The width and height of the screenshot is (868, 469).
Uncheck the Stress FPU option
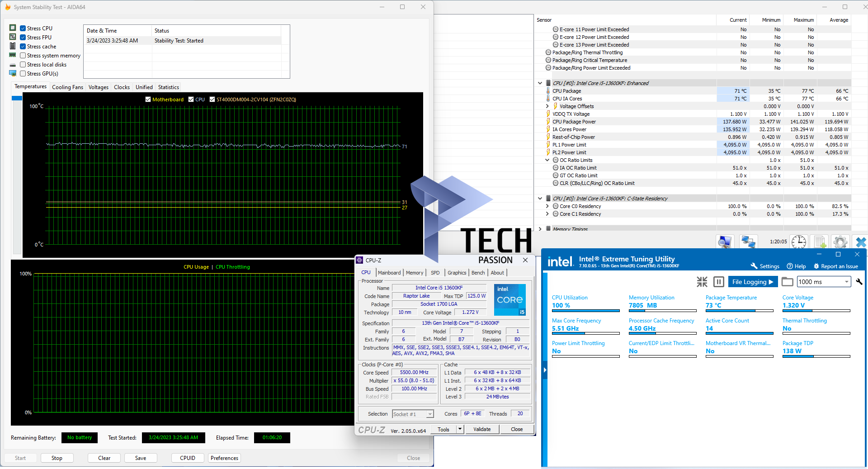coord(23,38)
